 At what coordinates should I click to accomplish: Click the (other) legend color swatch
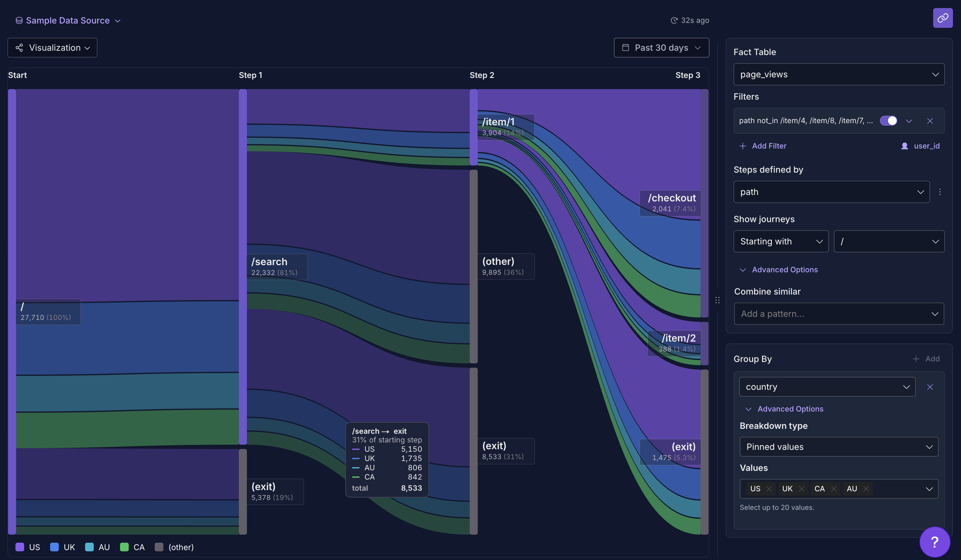pos(159,547)
